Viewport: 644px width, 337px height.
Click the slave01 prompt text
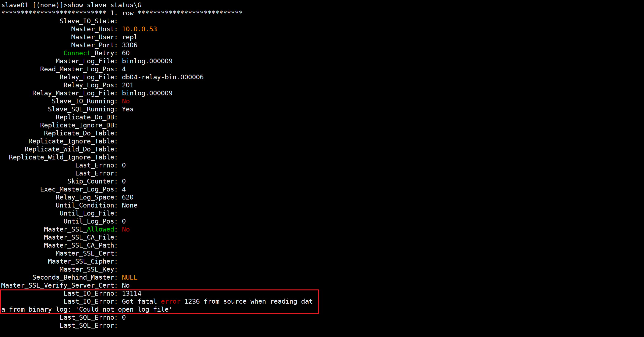[15, 5]
